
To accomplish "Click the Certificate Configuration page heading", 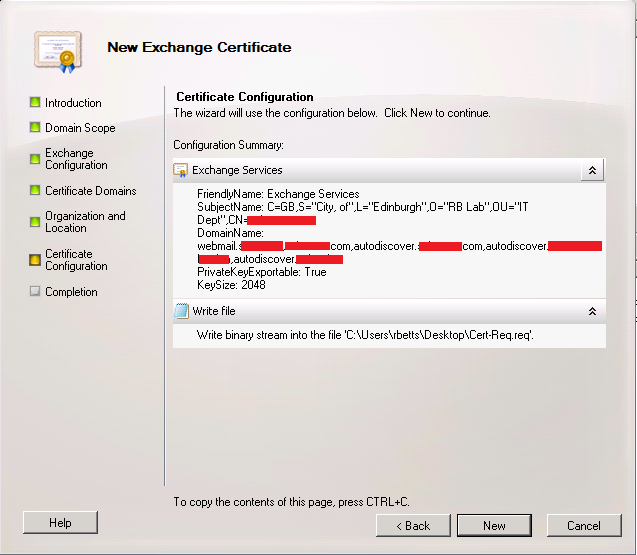I will pos(245,97).
